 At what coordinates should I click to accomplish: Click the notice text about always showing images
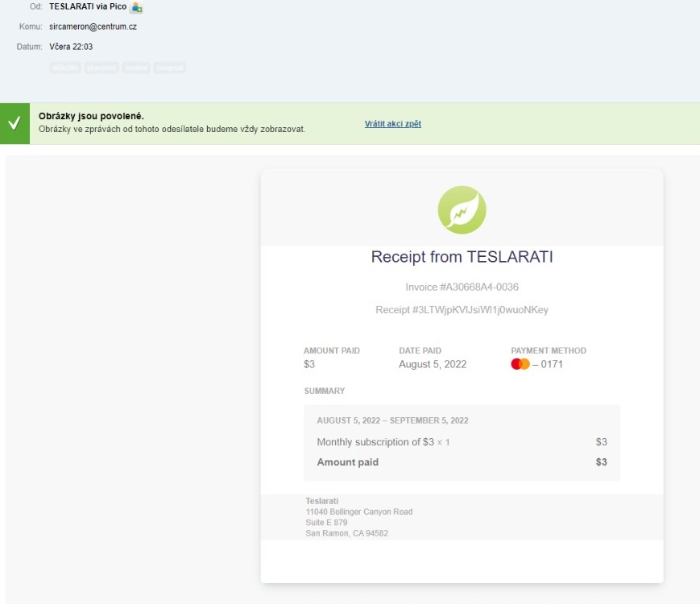click(172, 130)
